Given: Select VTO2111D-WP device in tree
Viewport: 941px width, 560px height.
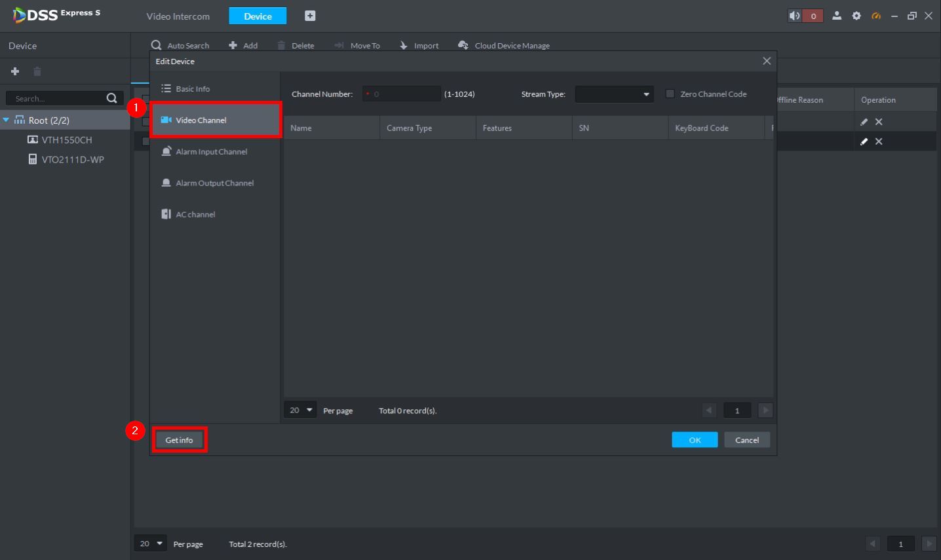Looking at the screenshot, I should pyautogui.click(x=72, y=159).
